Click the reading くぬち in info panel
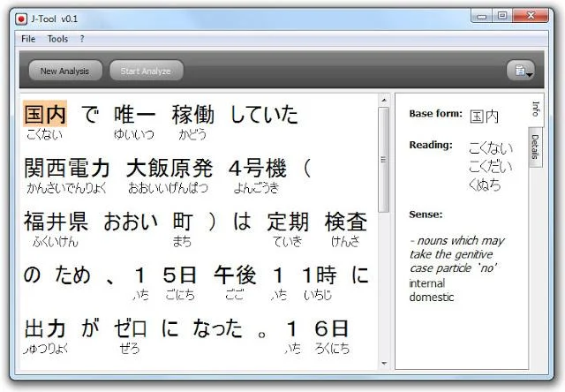This screenshot has width=565, height=392. coord(485,185)
